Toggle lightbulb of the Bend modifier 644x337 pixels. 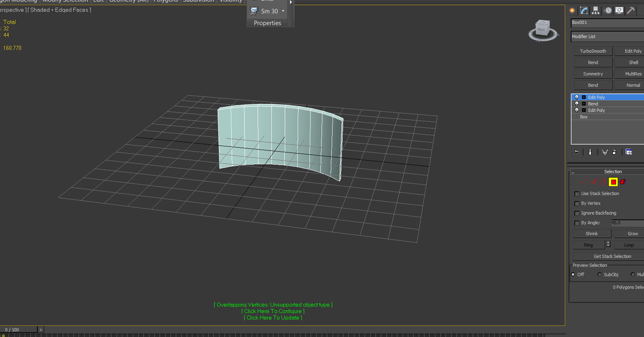point(577,104)
